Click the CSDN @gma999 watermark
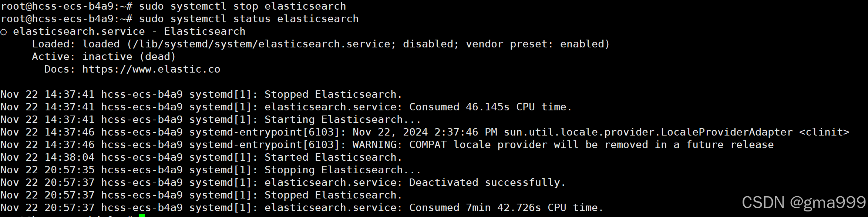Viewport: 868px width, 217px height. 804,203
